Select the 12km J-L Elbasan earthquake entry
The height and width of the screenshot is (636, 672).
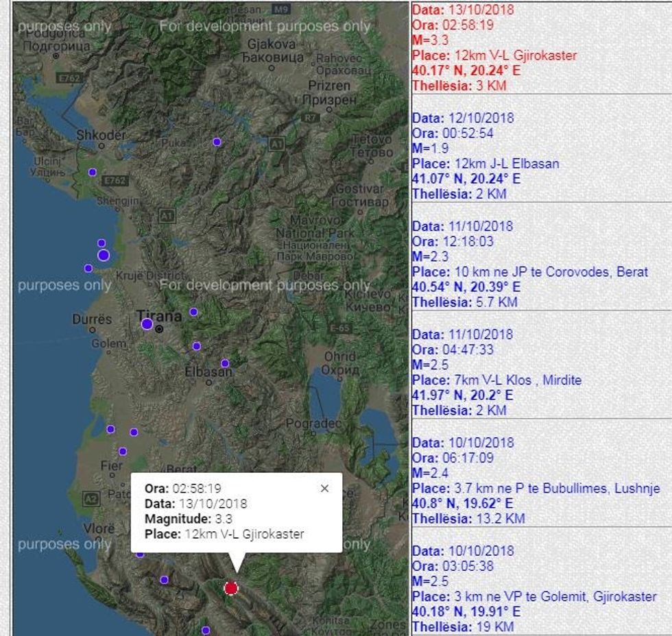click(485, 156)
